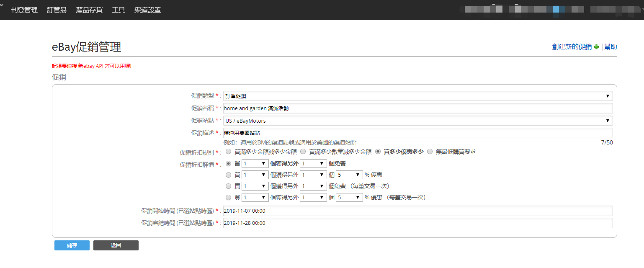Click the 促銷描述 field containing 僅適用美國站點
The image size is (644, 268).
[418, 133]
